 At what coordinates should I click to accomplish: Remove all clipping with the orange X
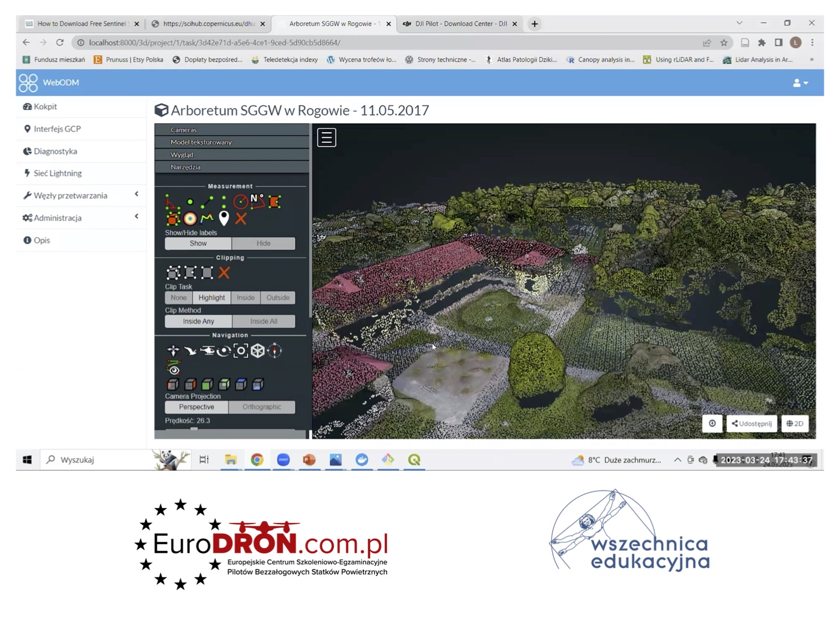pos(224,273)
